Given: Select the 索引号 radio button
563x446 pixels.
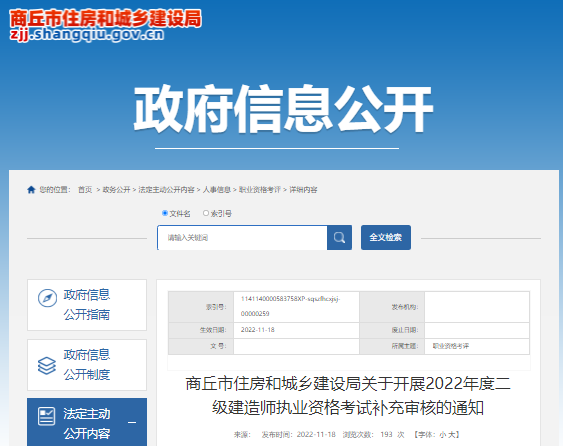Looking at the screenshot, I should [x=206, y=213].
